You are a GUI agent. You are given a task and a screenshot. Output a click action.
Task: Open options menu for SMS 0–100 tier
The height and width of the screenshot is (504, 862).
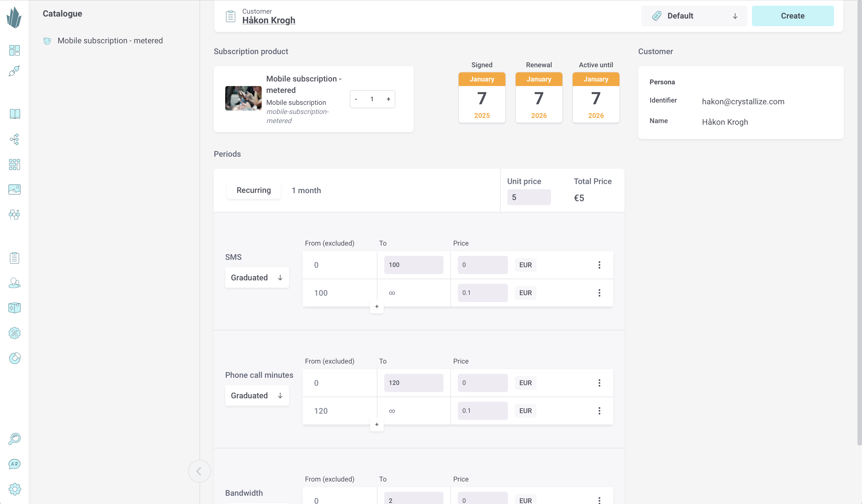pos(599,265)
